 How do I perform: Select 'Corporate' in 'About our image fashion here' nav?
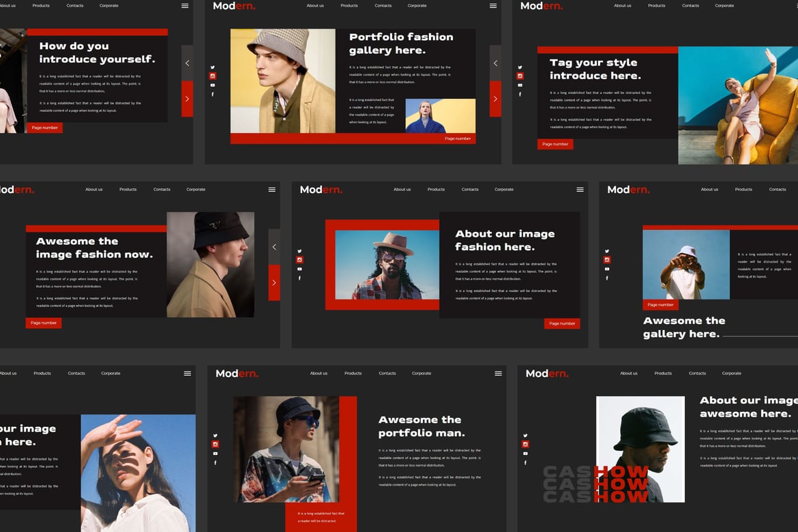504,190
